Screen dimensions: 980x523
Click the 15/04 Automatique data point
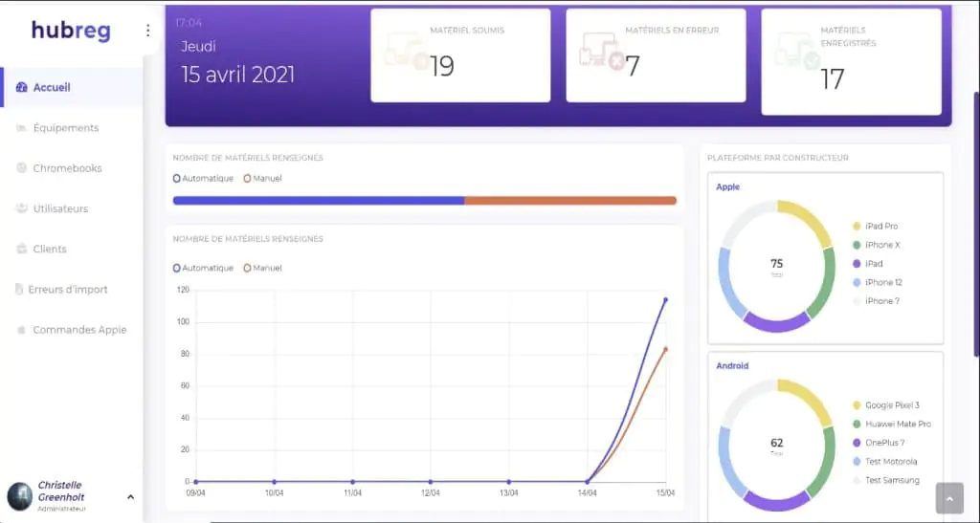(666, 299)
